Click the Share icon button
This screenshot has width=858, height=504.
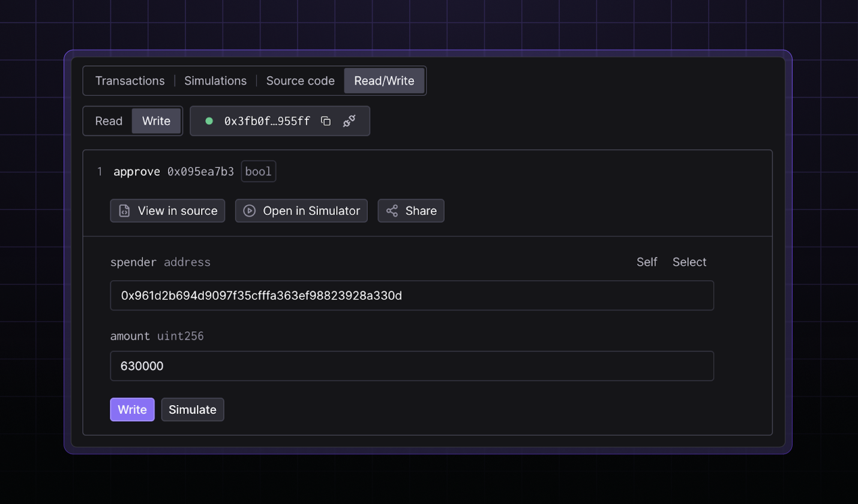(x=411, y=211)
